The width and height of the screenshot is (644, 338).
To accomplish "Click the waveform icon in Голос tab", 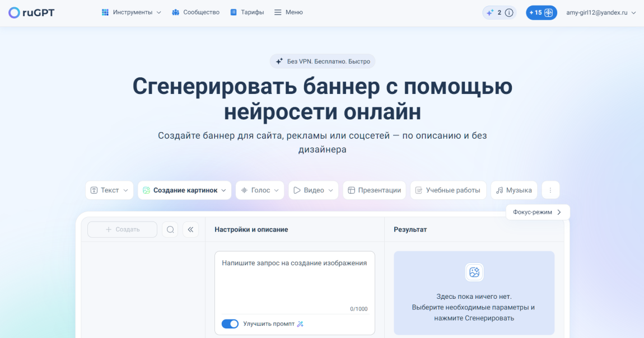I will pyautogui.click(x=244, y=190).
